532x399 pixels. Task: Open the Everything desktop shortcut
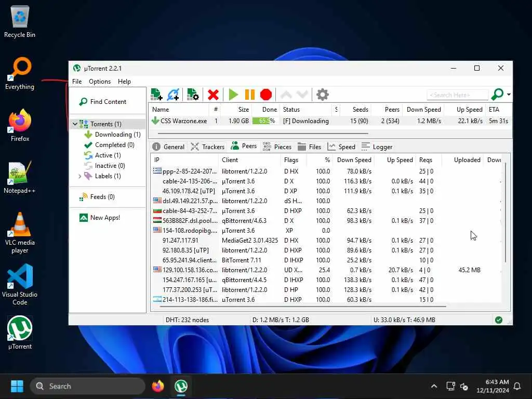click(20, 74)
